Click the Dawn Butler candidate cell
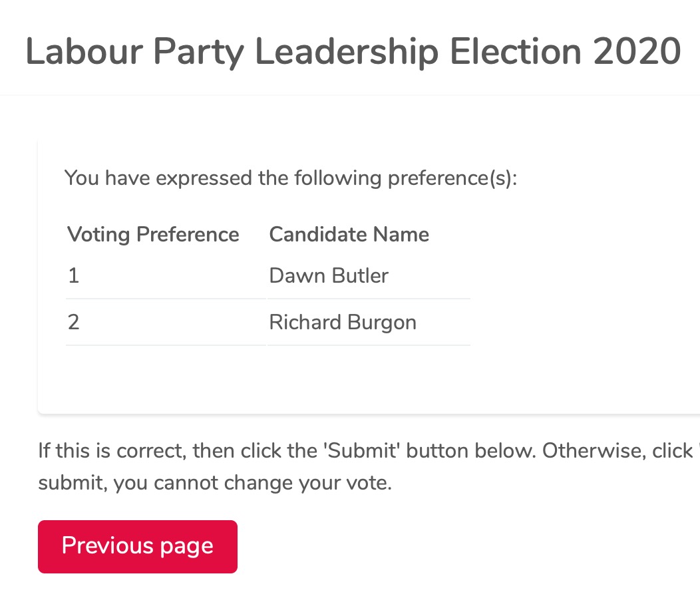This screenshot has height=604, width=700. coord(329,275)
